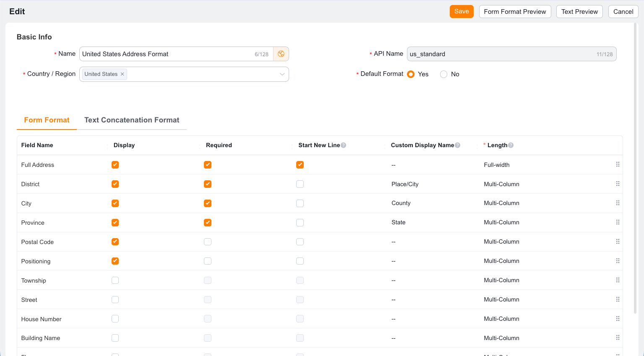644x356 pixels.
Task: Open Form Format Preview
Action: [515, 11]
